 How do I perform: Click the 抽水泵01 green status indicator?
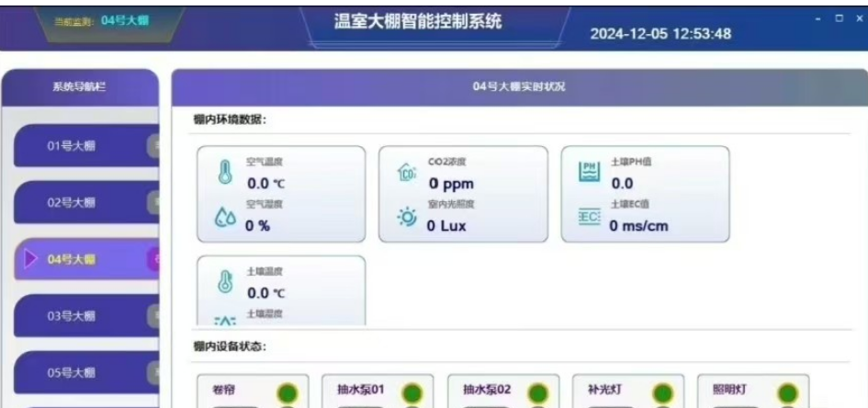pyautogui.click(x=411, y=393)
